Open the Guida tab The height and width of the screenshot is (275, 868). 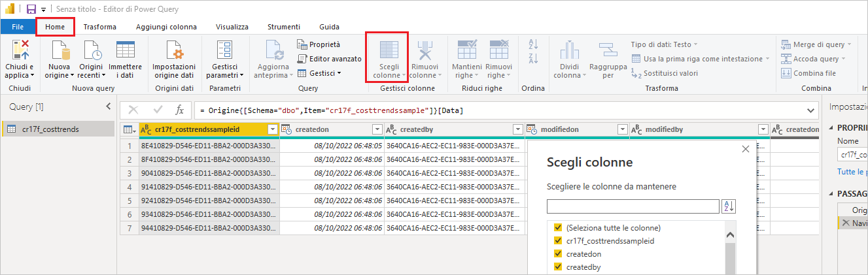329,27
